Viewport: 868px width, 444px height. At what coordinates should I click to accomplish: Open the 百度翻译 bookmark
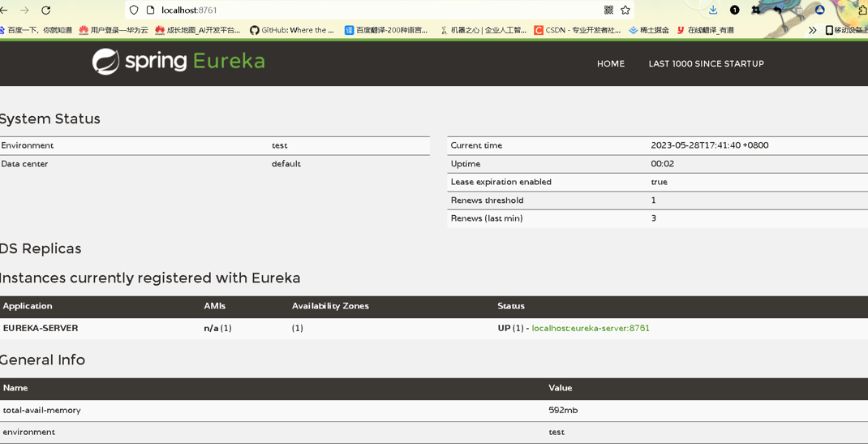tap(386, 30)
